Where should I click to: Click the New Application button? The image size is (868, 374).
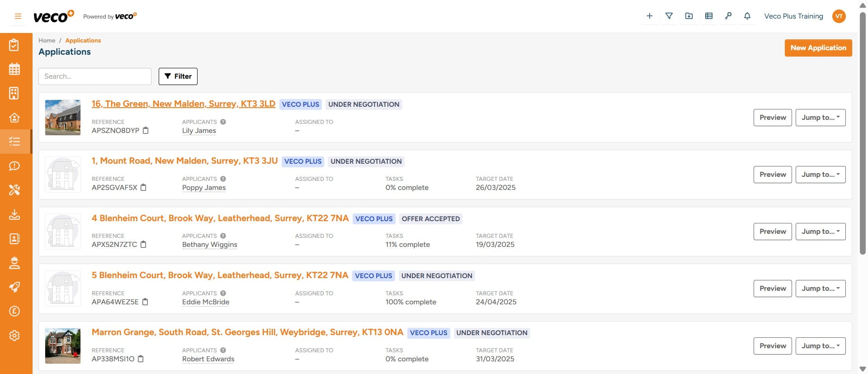pos(818,48)
